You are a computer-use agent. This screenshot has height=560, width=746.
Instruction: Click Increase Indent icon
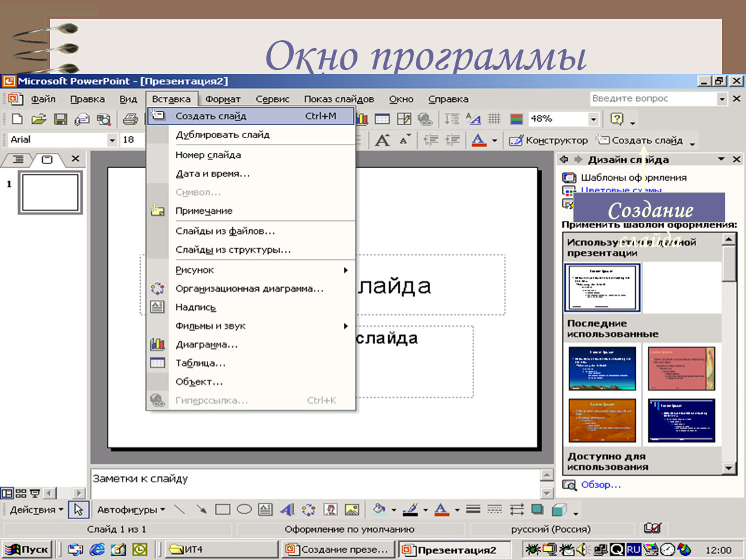(452, 140)
